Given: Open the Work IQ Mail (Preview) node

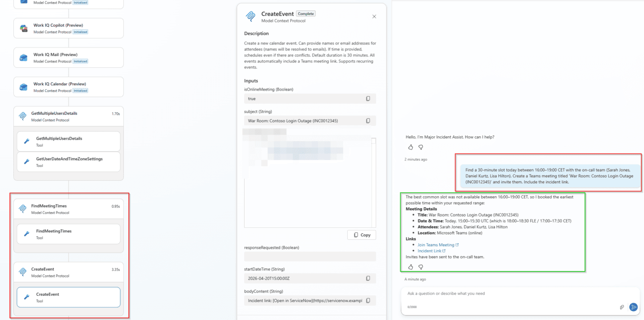Looking at the screenshot, I should 68,57.
